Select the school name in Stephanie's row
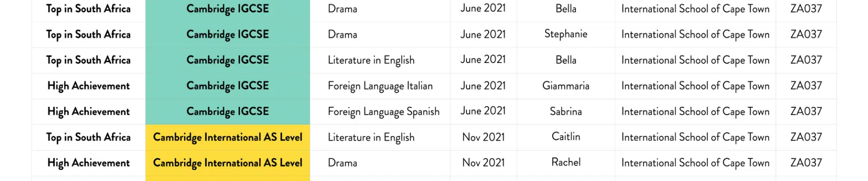This screenshot has width=868, height=181. click(x=695, y=34)
